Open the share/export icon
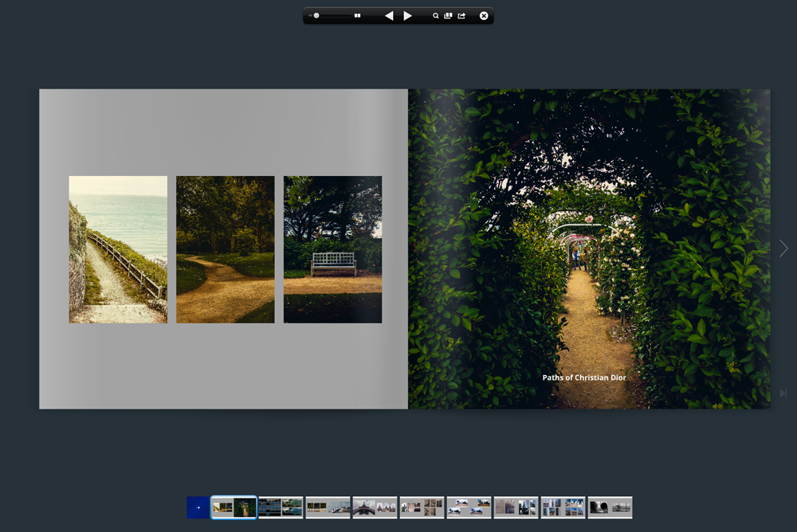The image size is (797, 532). (461, 16)
